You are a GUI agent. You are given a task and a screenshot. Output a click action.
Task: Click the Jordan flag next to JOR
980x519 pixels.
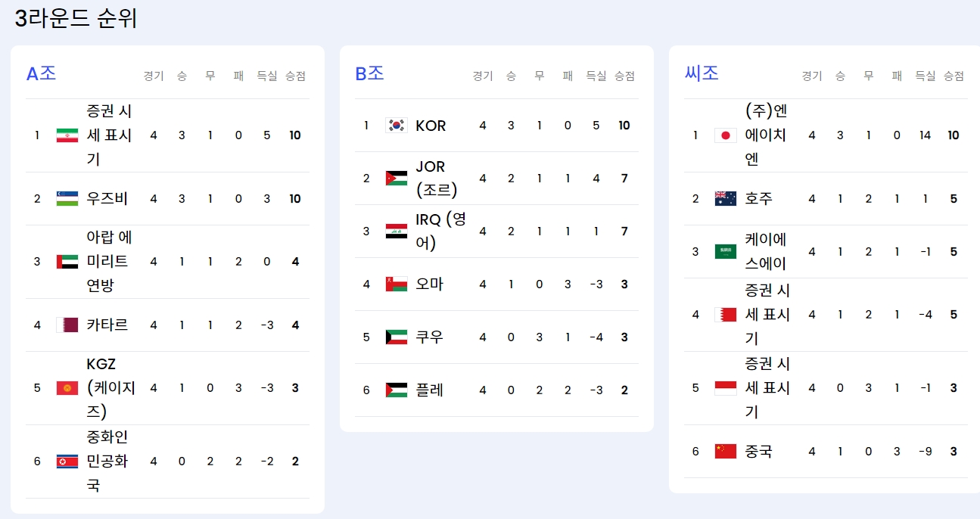[x=397, y=179]
